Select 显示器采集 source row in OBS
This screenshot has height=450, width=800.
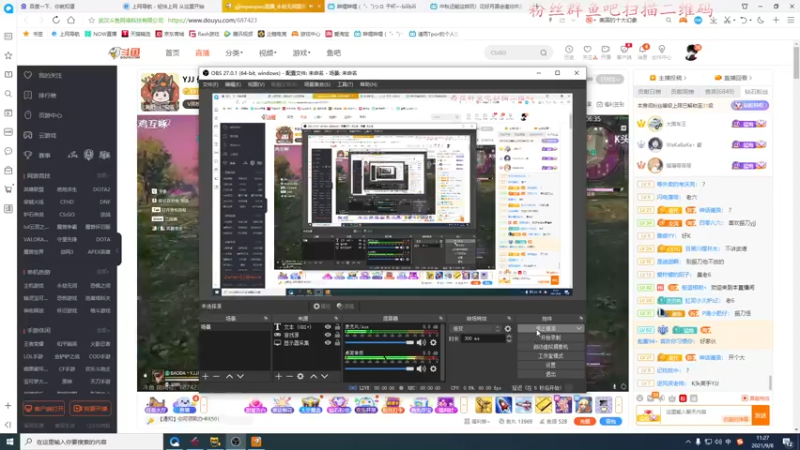pyautogui.click(x=307, y=343)
